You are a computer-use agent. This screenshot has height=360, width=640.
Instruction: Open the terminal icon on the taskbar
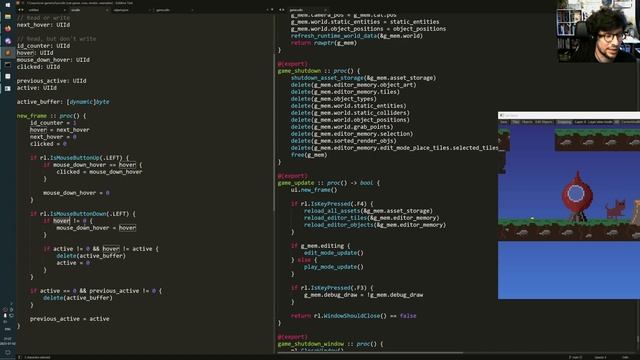coord(8,64)
